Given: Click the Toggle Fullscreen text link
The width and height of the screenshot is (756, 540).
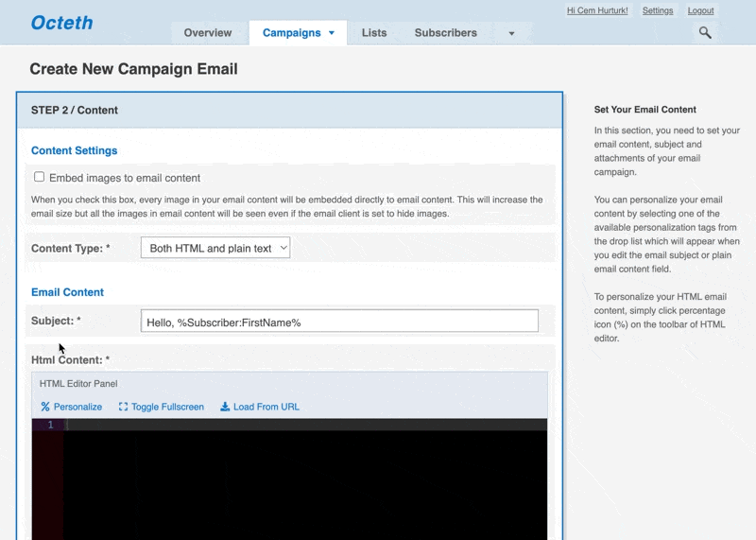Looking at the screenshot, I should tap(167, 407).
